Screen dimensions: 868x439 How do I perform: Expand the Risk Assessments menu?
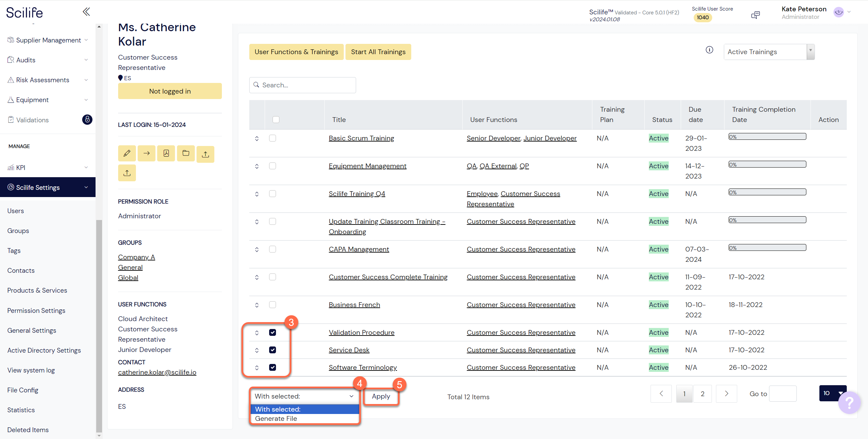click(48, 80)
